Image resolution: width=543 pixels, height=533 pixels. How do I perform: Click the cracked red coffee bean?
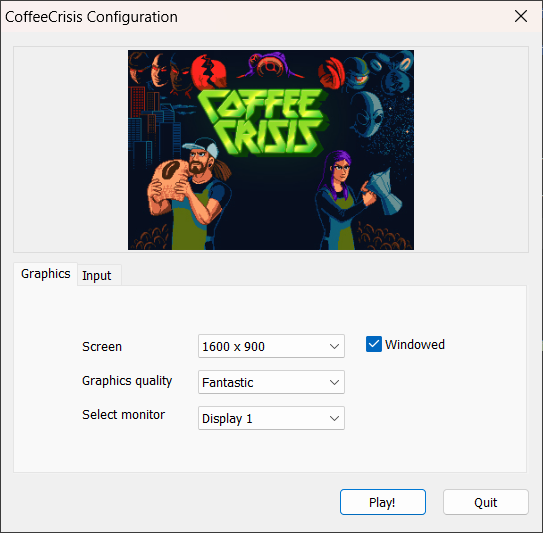[209, 72]
